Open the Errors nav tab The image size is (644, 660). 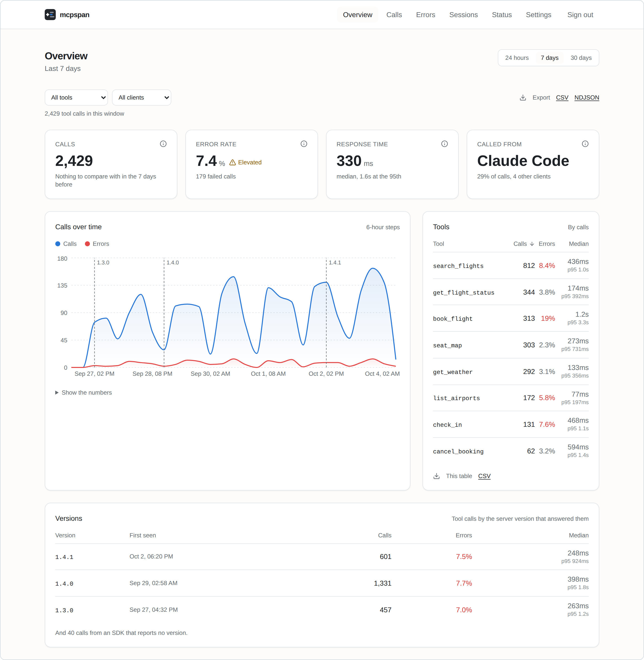[x=425, y=15]
